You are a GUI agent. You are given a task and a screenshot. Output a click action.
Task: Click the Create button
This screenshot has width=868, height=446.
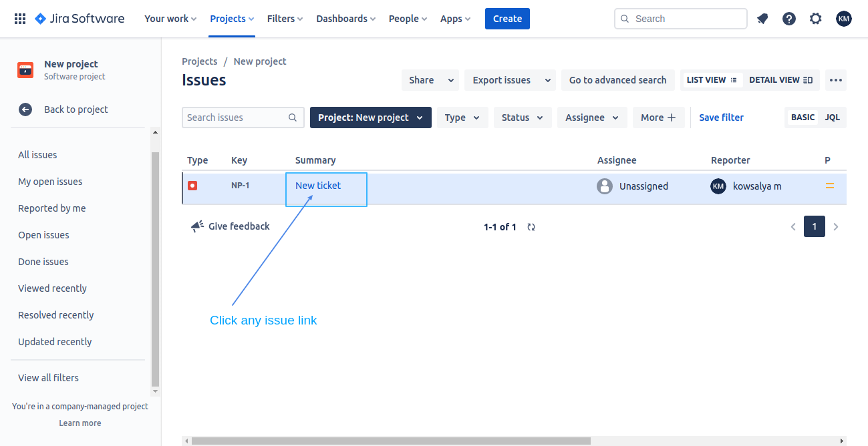[507, 19]
